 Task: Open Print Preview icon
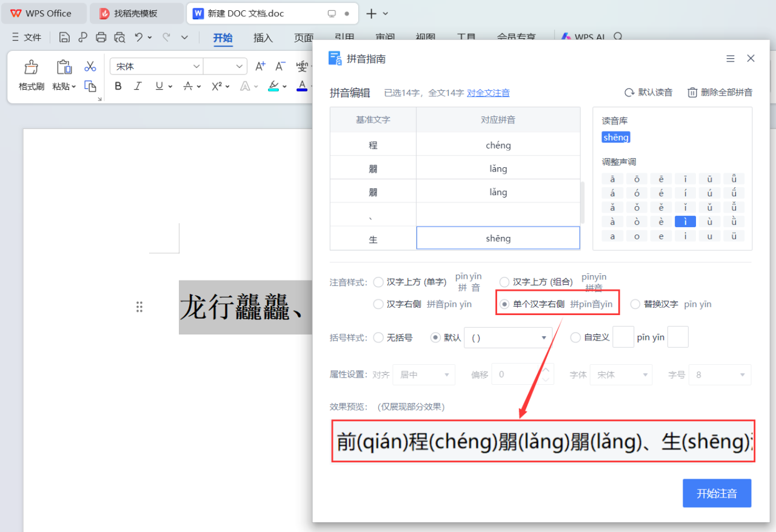[120, 38]
